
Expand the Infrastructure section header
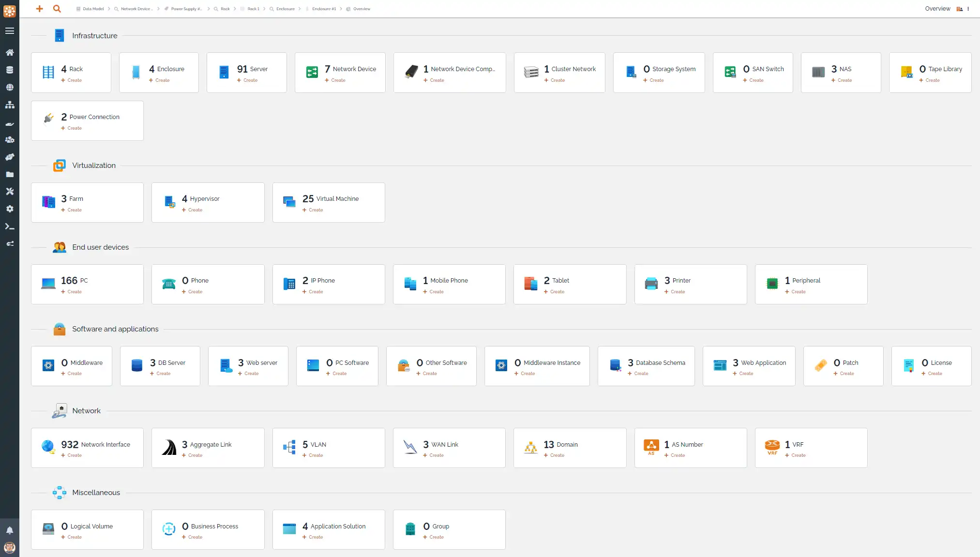[x=95, y=36]
